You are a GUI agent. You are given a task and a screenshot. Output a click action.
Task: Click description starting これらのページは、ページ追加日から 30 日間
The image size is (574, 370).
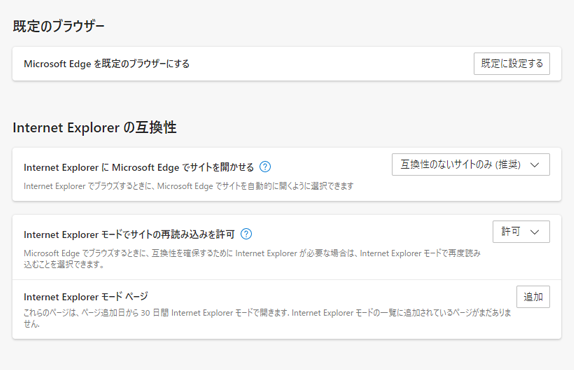(267, 318)
